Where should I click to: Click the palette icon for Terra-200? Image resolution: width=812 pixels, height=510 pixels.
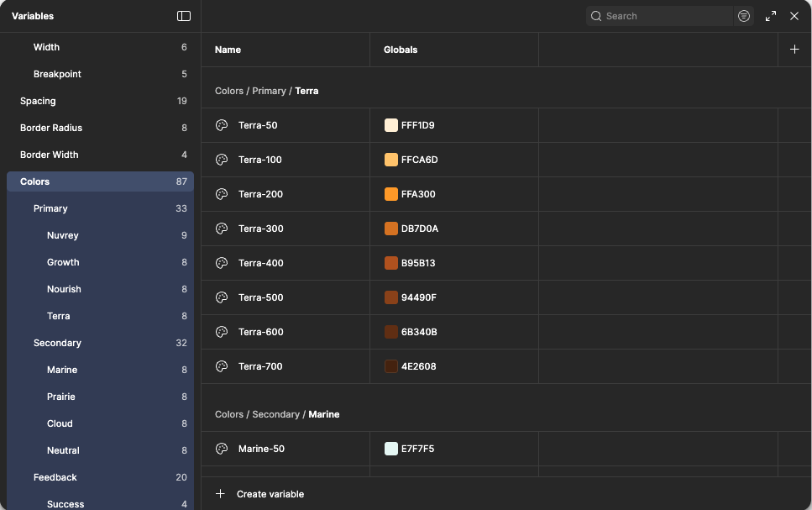coord(222,194)
